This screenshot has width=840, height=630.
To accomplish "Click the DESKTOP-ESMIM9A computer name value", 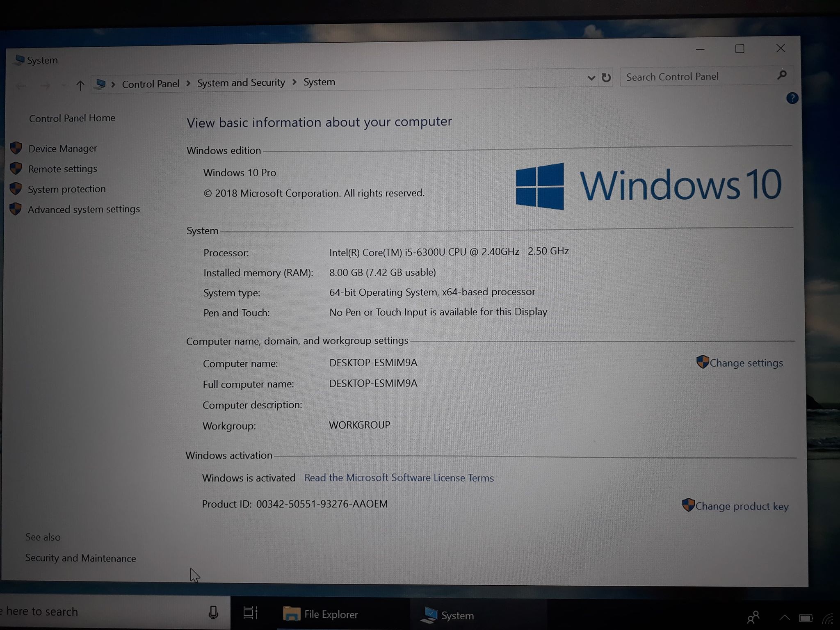I will (373, 363).
